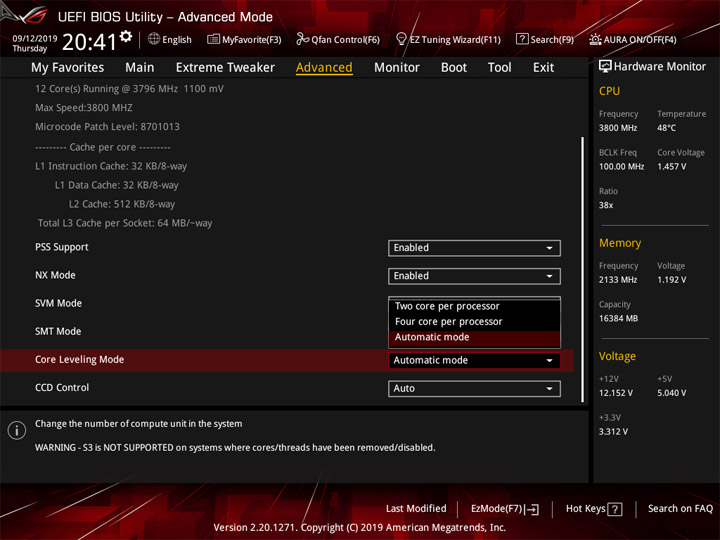Screen dimensions: 720x540
Task: Open the Tool tab
Action: (x=500, y=68)
